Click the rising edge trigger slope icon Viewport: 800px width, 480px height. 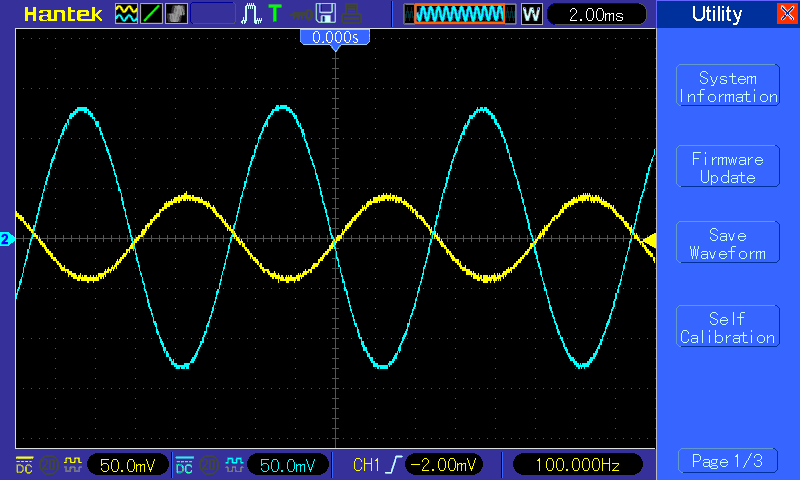394,465
